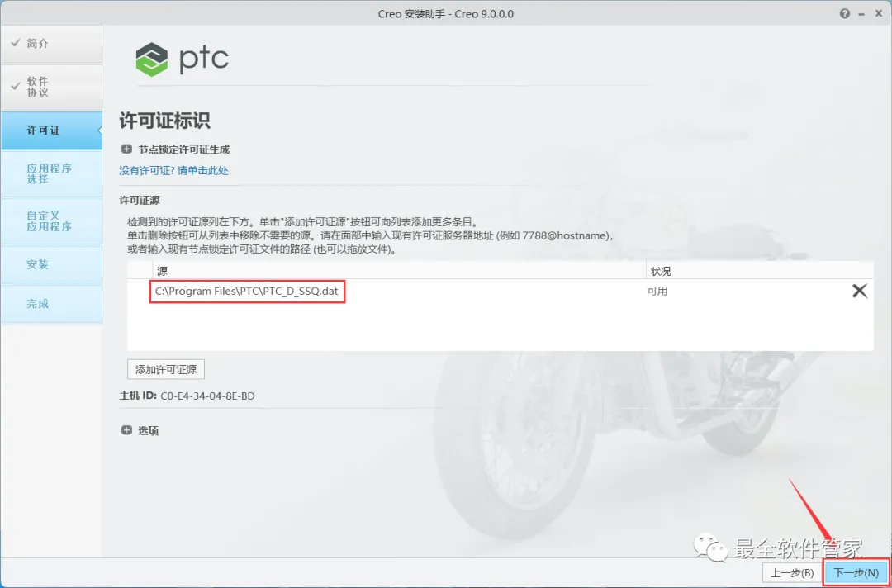The width and height of the screenshot is (892, 588).
Task: Click the 没有许可证? 请单击此处 link
Action: coord(173,170)
